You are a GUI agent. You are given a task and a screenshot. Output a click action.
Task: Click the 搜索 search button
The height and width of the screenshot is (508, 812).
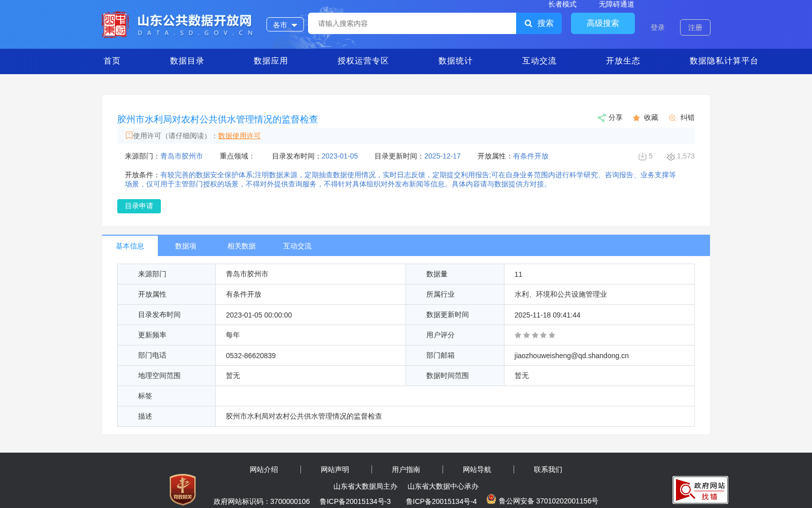(539, 23)
